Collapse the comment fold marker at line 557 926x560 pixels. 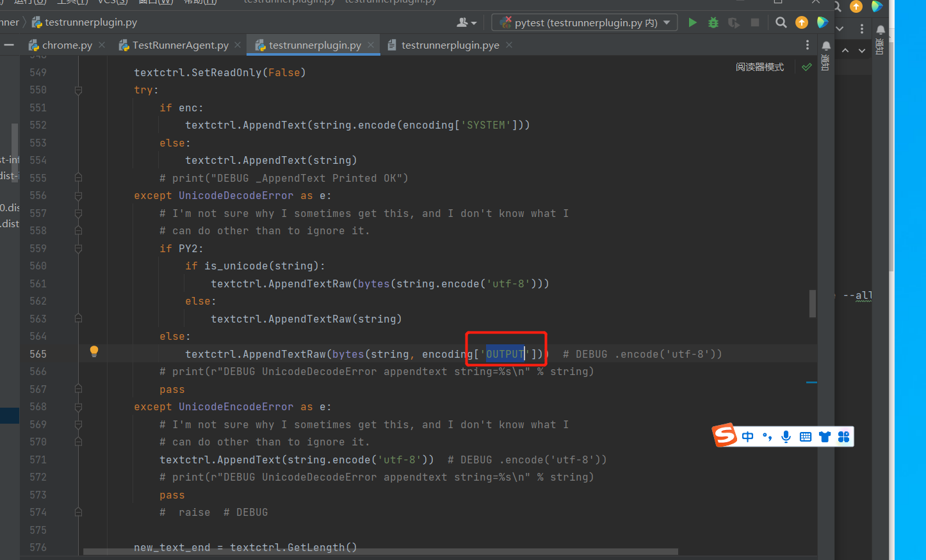click(x=78, y=213)
